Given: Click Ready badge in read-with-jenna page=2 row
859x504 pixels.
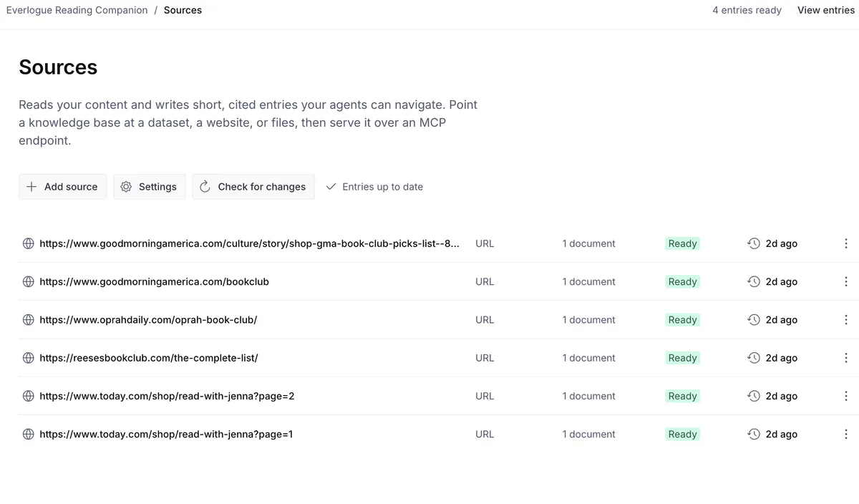Looking at the screenshot, I should point(682,396).
